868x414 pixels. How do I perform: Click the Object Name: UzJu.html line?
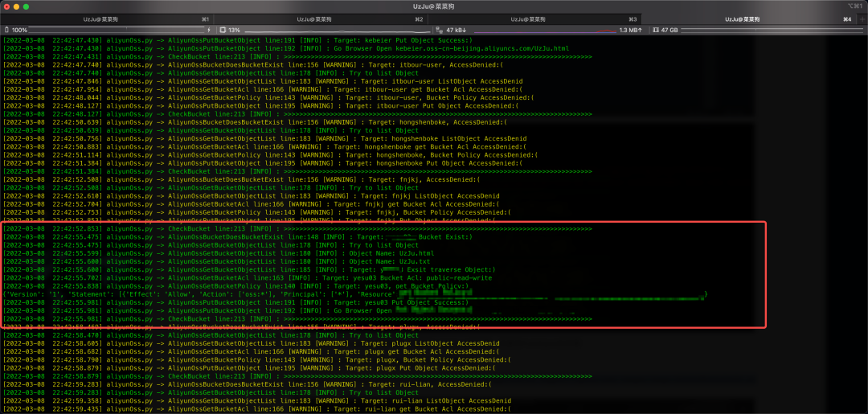point(219,253)
